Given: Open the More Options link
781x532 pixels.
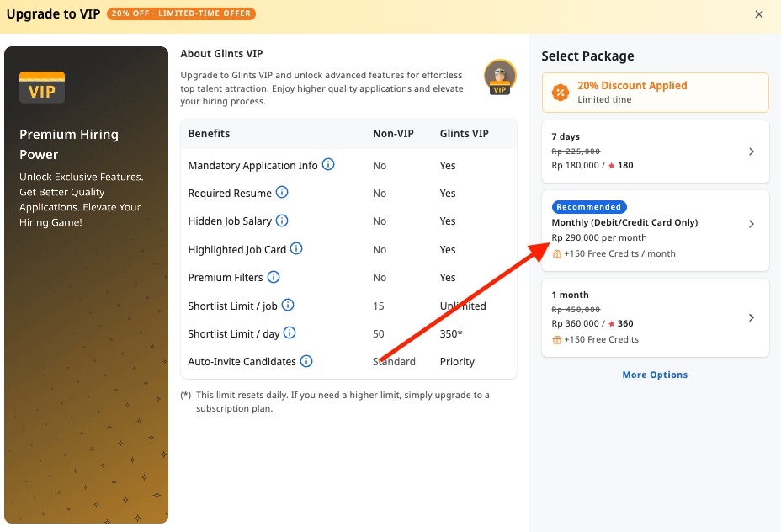Looking at the screenshot, I should tap(655, 375).
